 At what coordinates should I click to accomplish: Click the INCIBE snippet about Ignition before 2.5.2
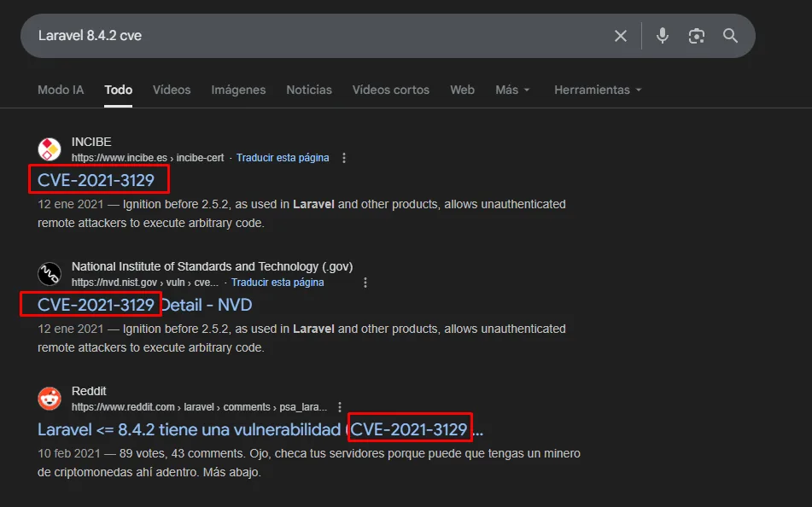click(301, 213)
